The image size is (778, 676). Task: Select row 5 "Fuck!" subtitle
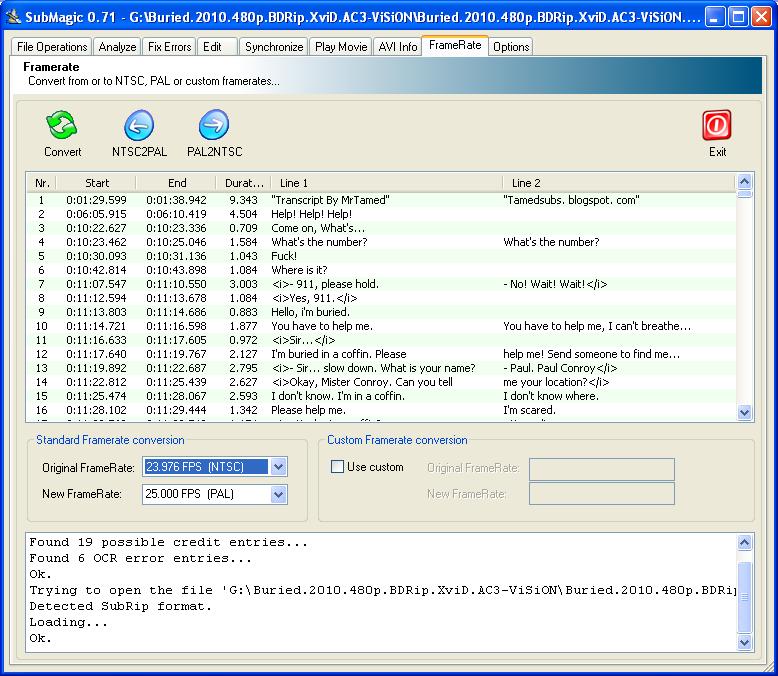coord(381,256)
